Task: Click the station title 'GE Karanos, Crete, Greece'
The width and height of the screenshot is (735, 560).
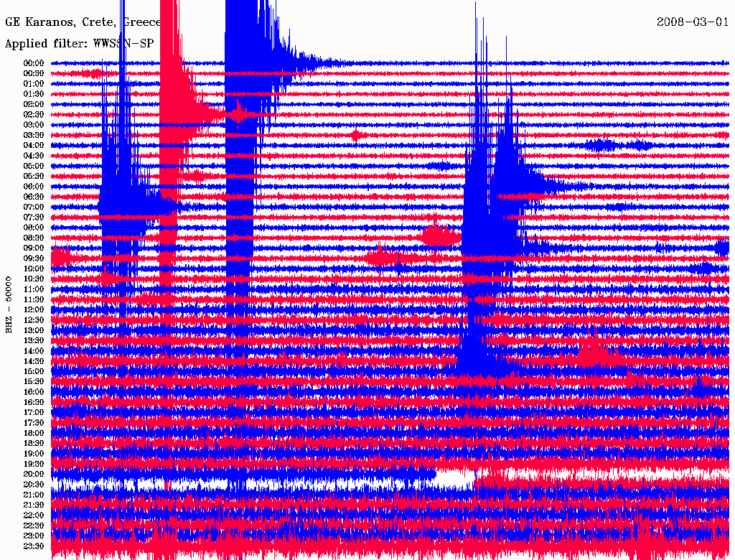Action: tap(83, 22)
